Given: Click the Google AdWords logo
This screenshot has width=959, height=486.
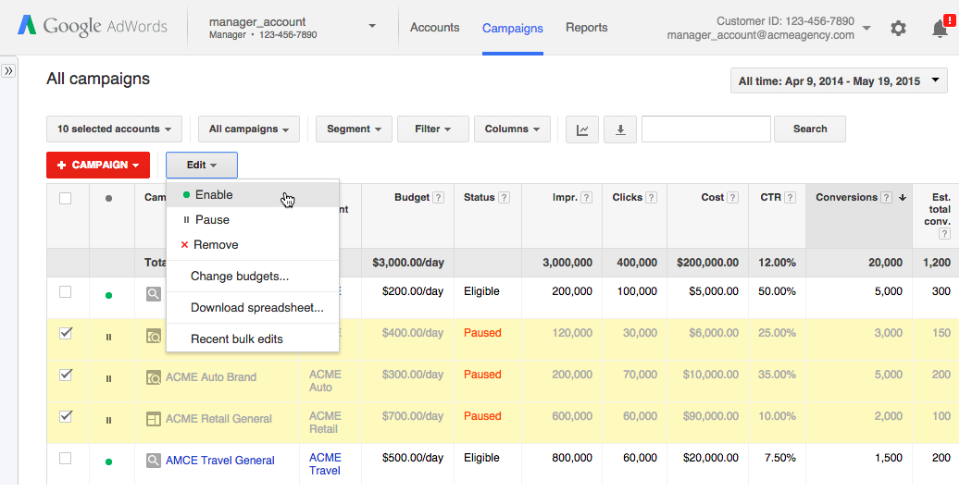Looking at the screenshot, I should point(92,26).
